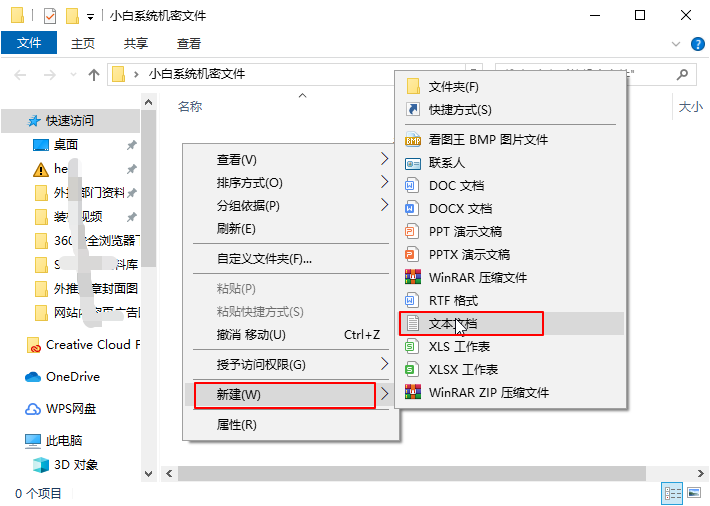Click 刷新(E) in the context menu

[x=291, y=229]
